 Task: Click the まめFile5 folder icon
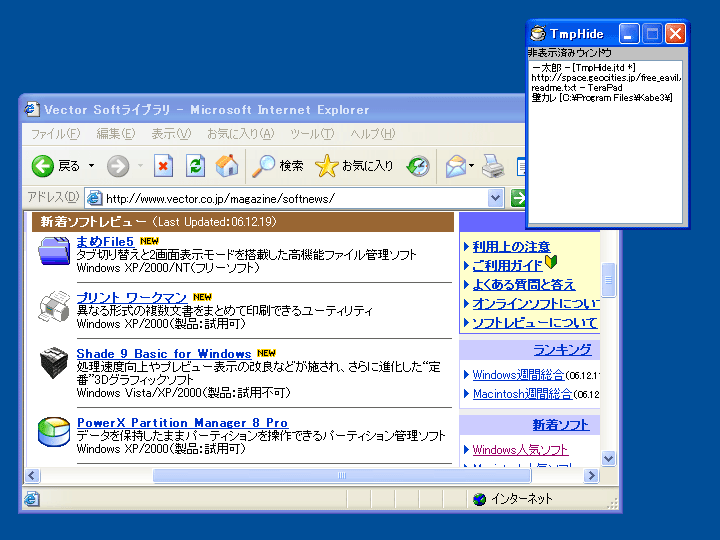point(54,251)
